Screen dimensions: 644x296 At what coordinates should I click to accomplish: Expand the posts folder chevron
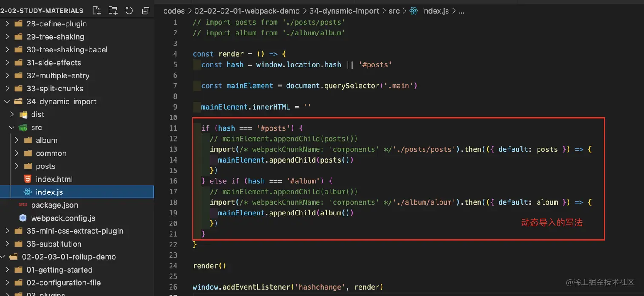[x=17, y=166]
